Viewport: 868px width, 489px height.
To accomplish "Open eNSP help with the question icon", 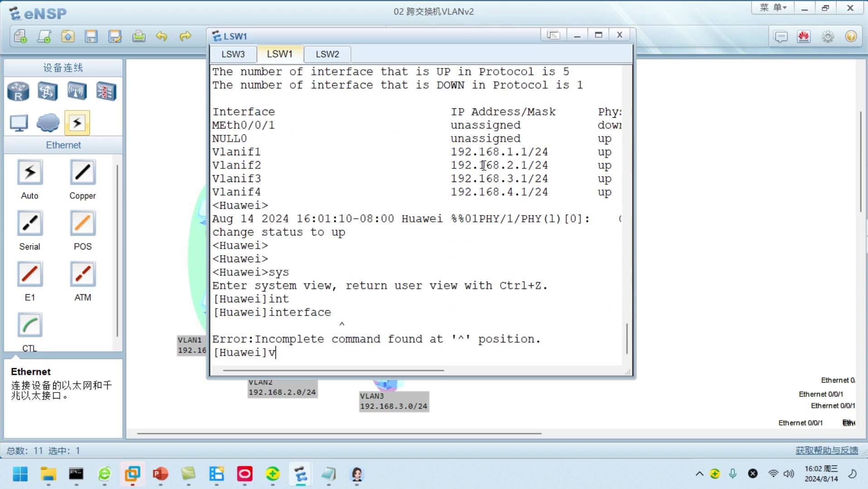I will click(x=851, y=37).
